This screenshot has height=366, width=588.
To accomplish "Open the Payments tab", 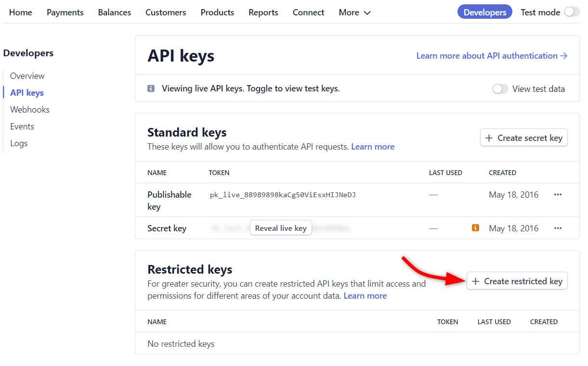I will click(x=65, y=13).
